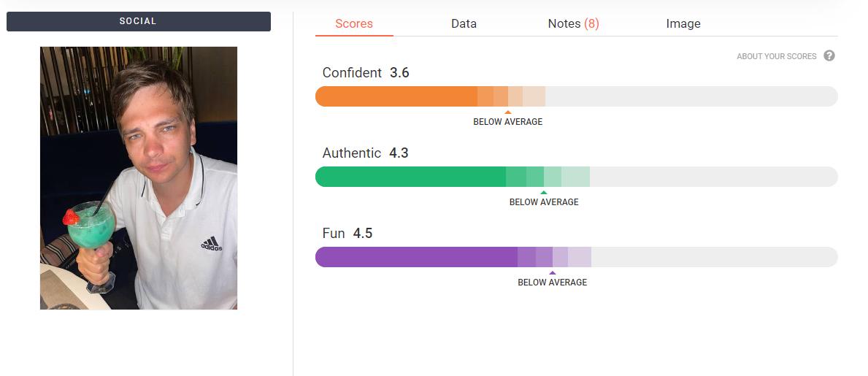Click the Confident 3.6 score label

[365, 72]
